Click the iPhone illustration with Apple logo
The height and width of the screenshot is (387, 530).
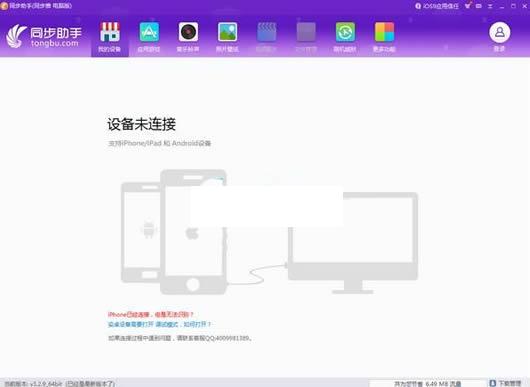click(x=193, y=232)
